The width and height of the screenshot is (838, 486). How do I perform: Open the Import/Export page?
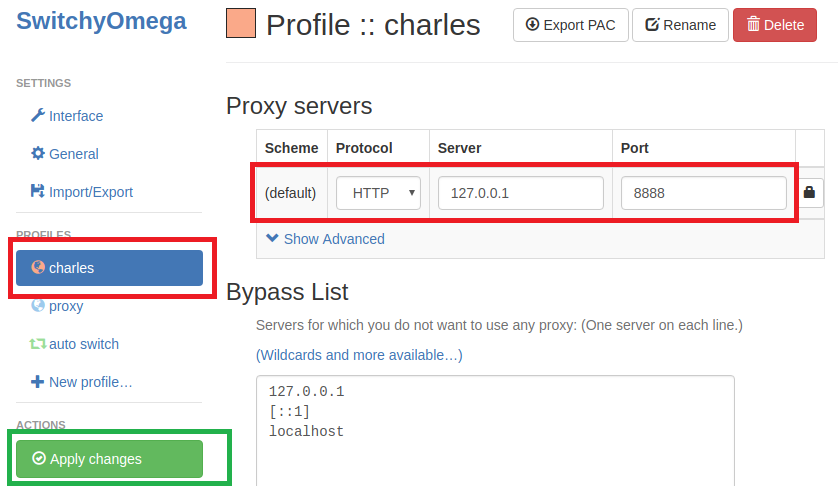tap(82, 191)
